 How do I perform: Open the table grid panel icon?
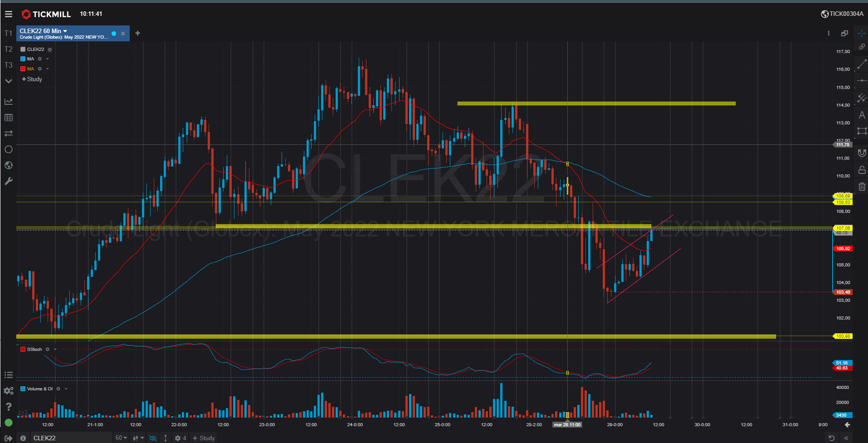8,118
